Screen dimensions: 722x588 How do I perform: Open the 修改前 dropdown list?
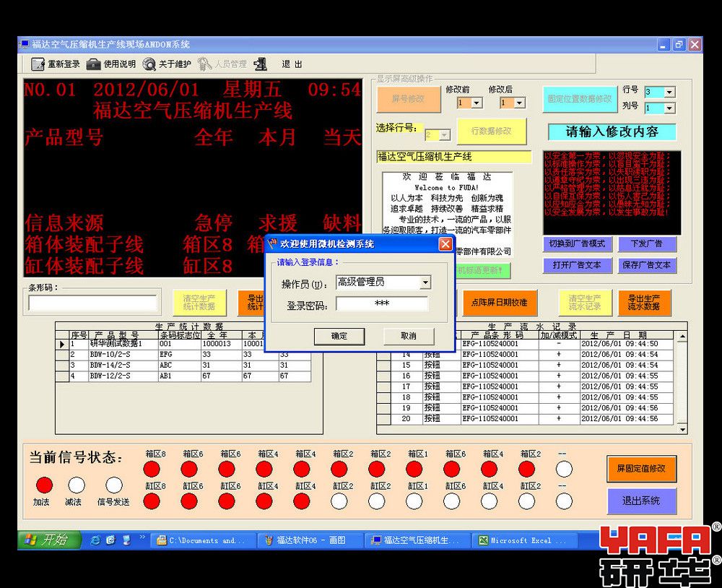click(477, 103)
